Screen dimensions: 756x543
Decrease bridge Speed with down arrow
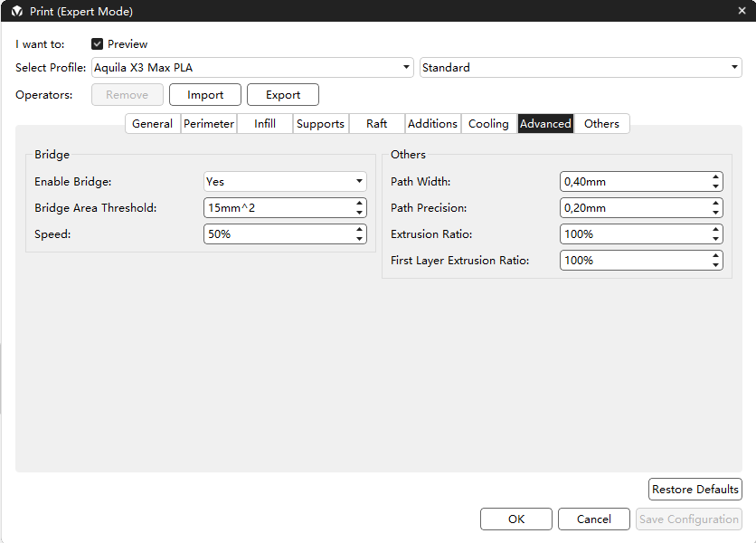click(x=359, y=239)
